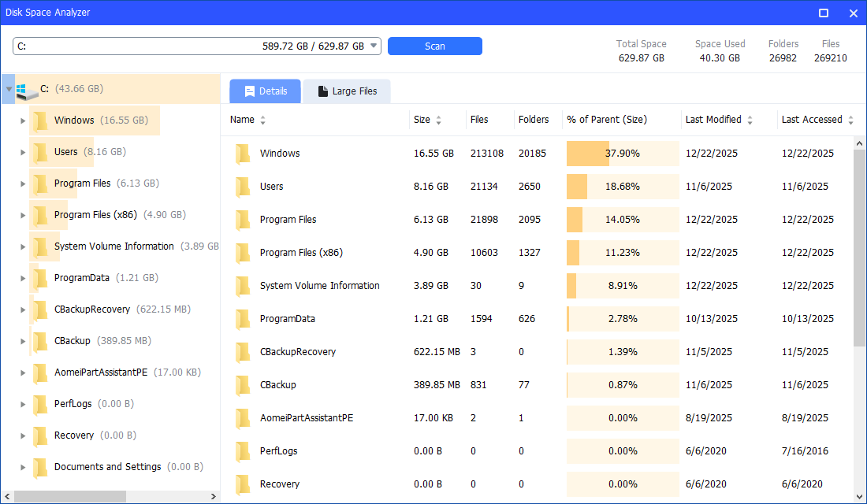Click Program Files (x86) icon in details list
Viewport: 867px width, 504px height.
243,254
